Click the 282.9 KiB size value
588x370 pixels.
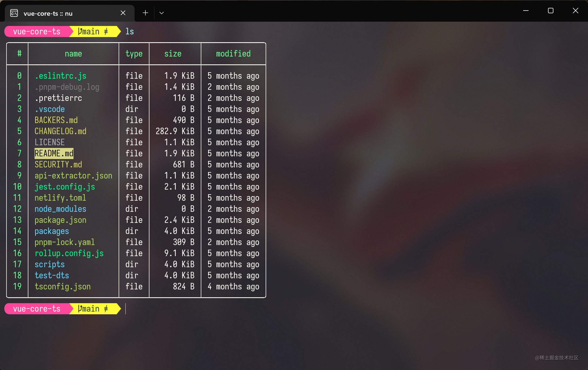[x=175, y=131]
